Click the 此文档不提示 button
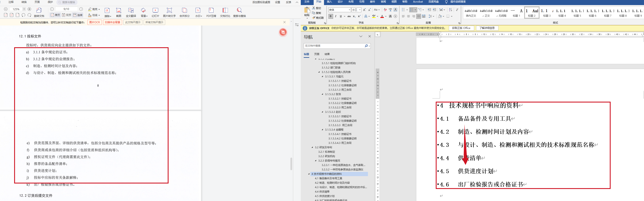This screenshot has height=201, width=644. (133, 22)
